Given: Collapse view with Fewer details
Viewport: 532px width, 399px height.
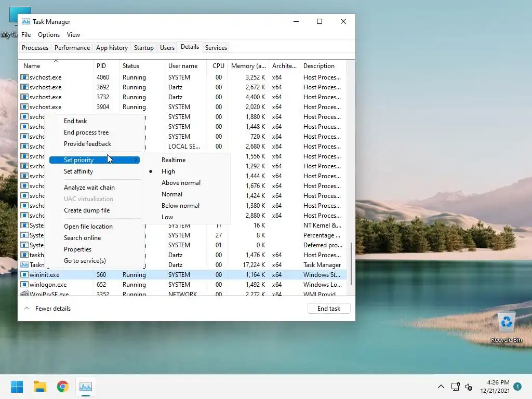Looking at the screenshot, I should [47, 309].
